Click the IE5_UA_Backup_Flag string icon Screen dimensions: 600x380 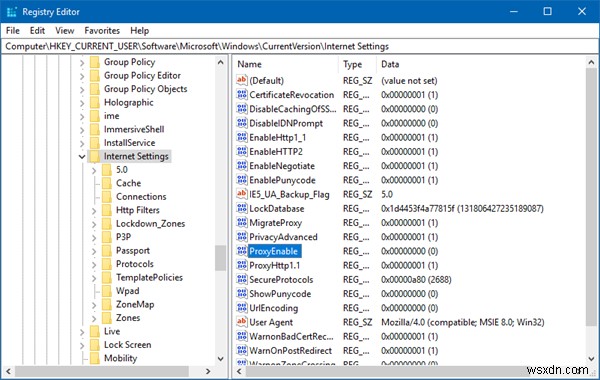pos(241,194)
